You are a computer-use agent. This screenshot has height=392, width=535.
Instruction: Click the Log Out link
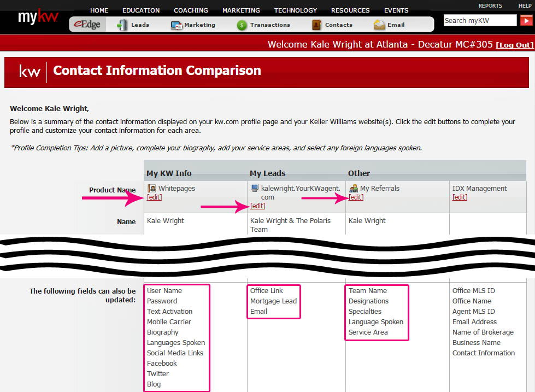(x=515, y=45)
